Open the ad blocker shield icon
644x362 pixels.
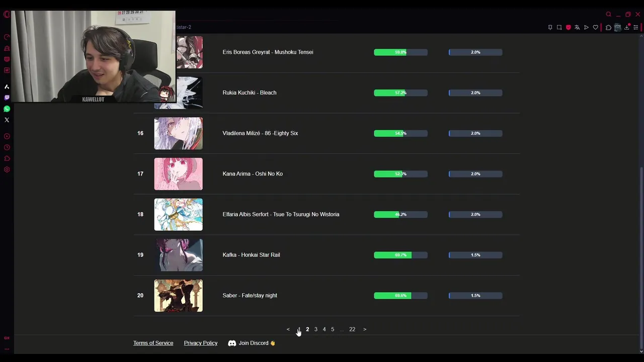click(568, 27)
